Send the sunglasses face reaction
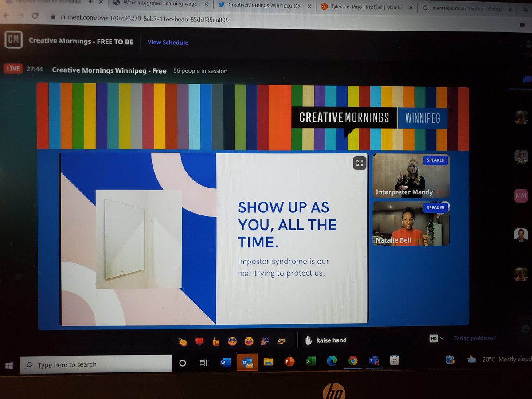532x399 pixels. (232, 341)
